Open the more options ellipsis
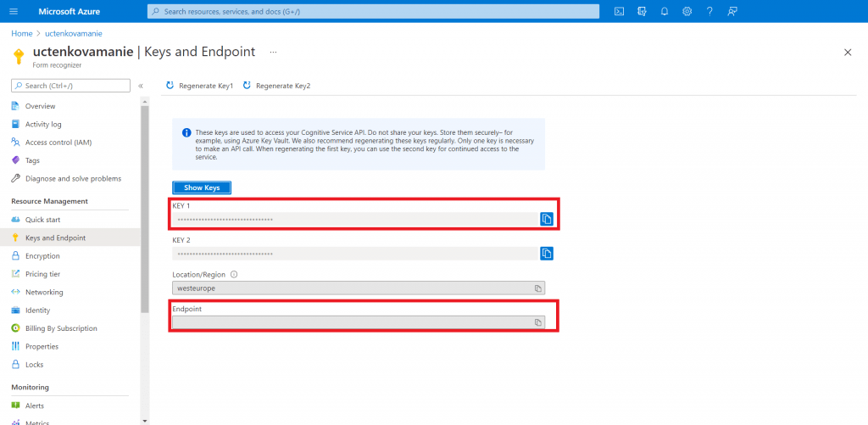This screenshot has width=868, height=425. coord(273,52)
